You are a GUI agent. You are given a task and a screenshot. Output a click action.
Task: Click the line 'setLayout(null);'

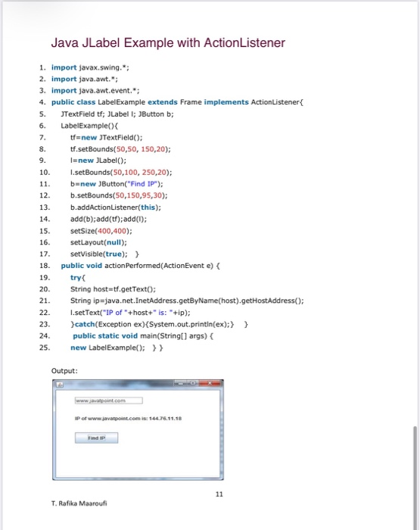click(x=98, y=242)
